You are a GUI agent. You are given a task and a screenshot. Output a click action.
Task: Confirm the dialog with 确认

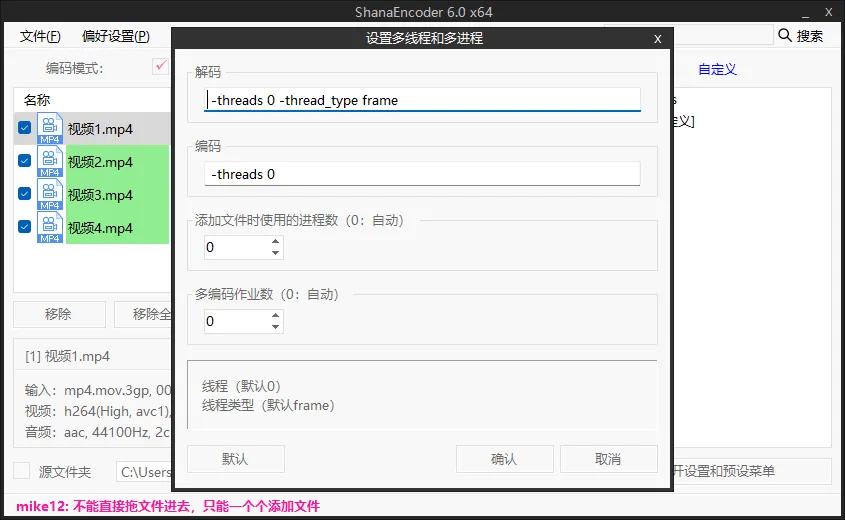[504, 459]
